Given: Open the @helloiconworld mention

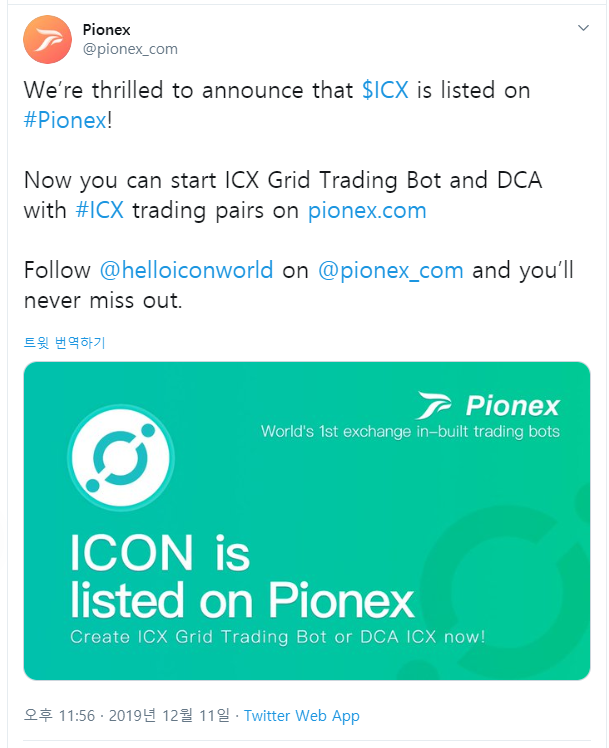Looking at the screenshot, I should (x=186, y=270).
